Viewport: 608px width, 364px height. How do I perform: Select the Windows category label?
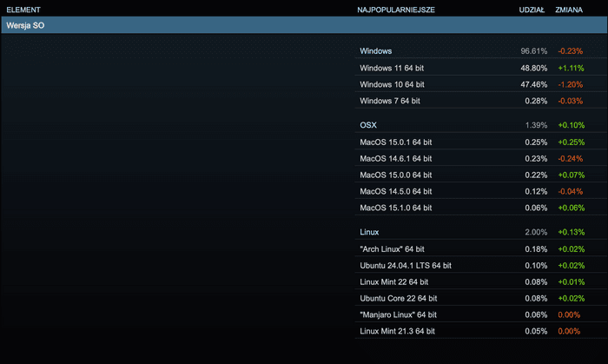point(376,50)
